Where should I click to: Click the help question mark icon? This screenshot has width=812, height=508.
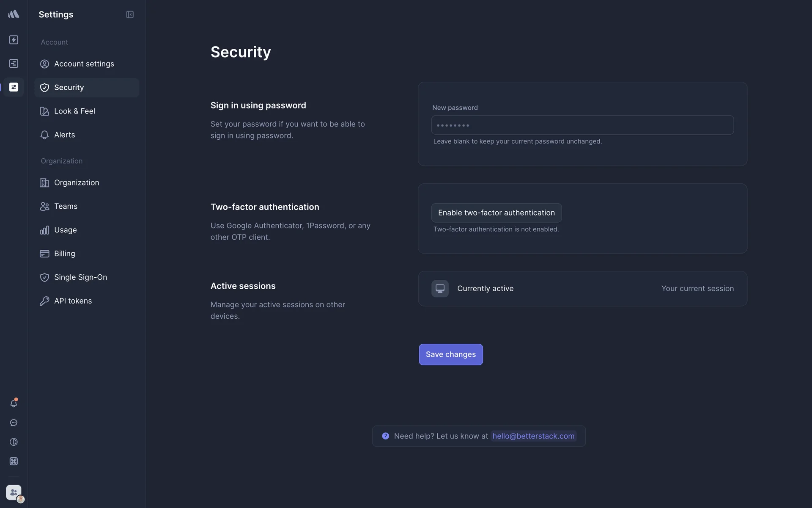point(385,436)
